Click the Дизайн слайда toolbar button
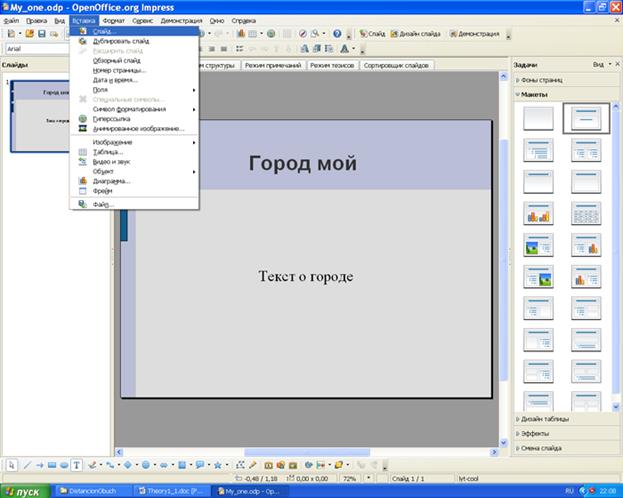This screenshot has width=623, height=498. tap(416, 33)
